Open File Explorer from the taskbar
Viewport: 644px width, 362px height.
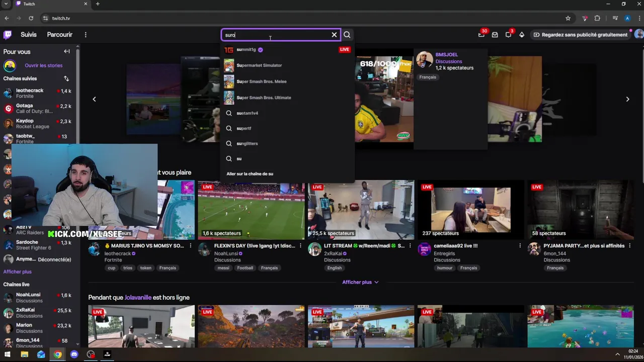[24, 354]
